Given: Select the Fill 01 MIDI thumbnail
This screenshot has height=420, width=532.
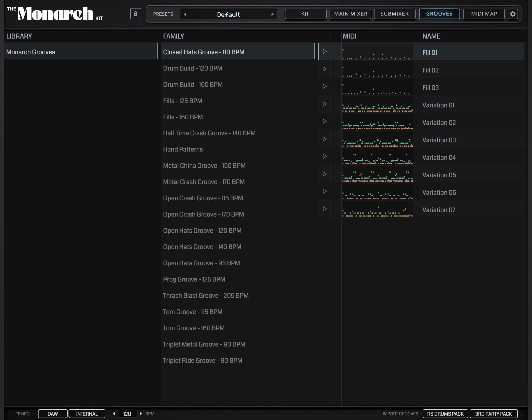Looking at the screenshot, I should (377, 52).
